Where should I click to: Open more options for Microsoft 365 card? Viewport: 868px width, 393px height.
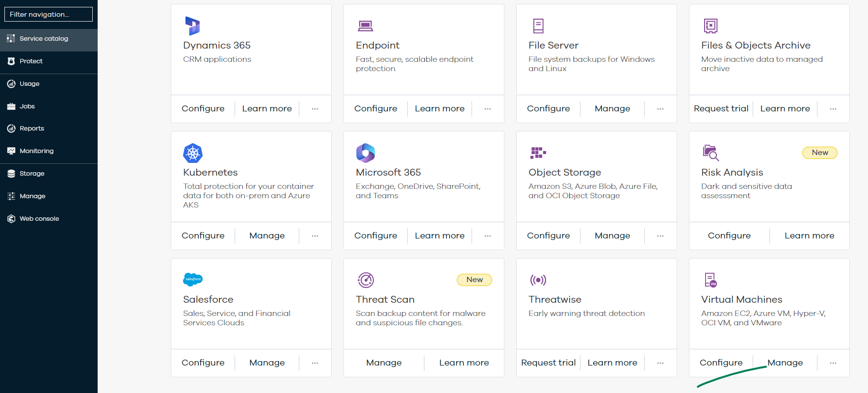(x=488, y=236)
